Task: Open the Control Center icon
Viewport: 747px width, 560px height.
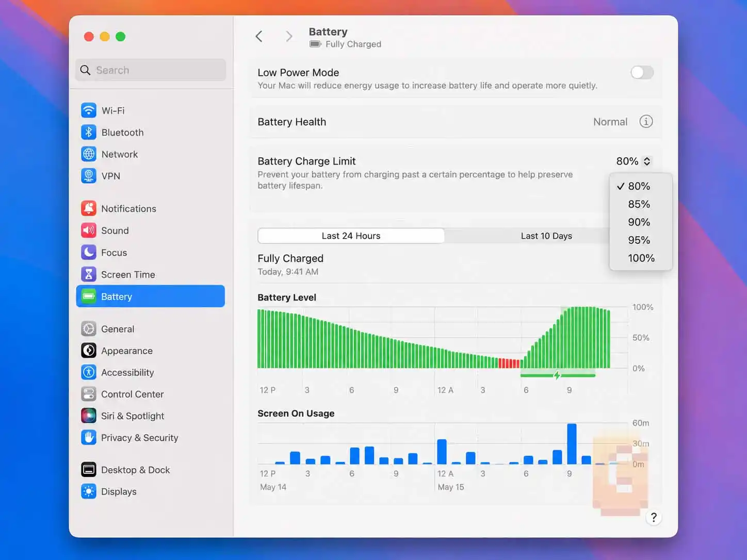Action: 89,394
